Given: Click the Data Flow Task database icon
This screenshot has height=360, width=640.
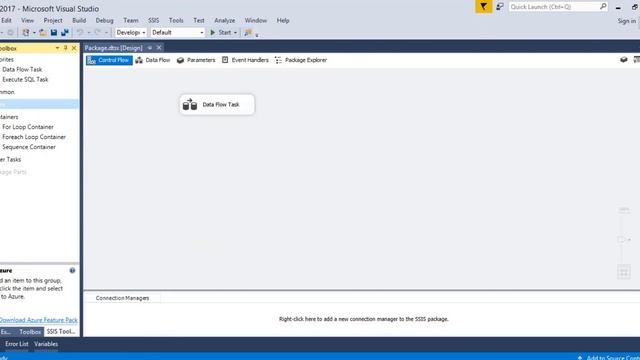Looking at the screenshot, I should [189, 104].
